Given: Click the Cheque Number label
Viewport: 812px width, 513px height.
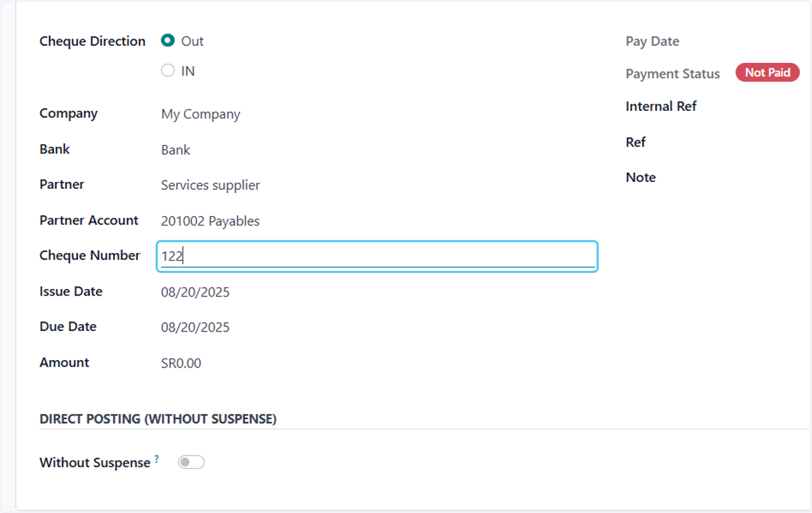Looking at the screenshot, I should (x=90, y=255).
